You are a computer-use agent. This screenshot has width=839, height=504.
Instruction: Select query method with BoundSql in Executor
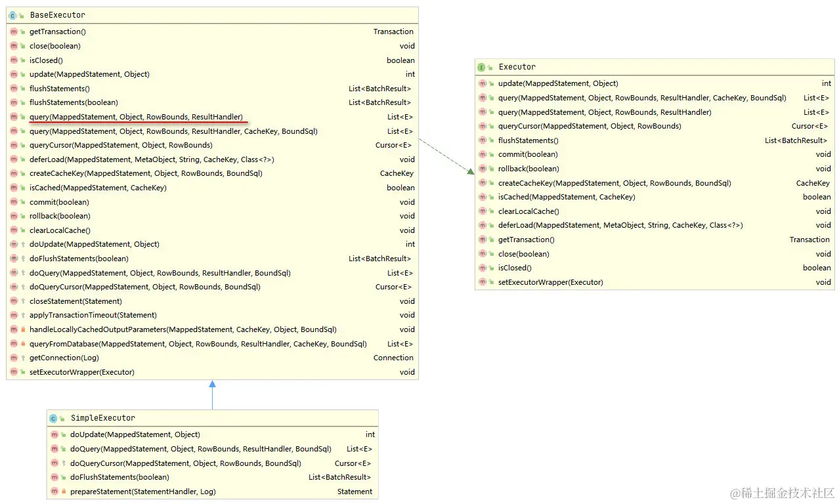(x=642, y=98)
